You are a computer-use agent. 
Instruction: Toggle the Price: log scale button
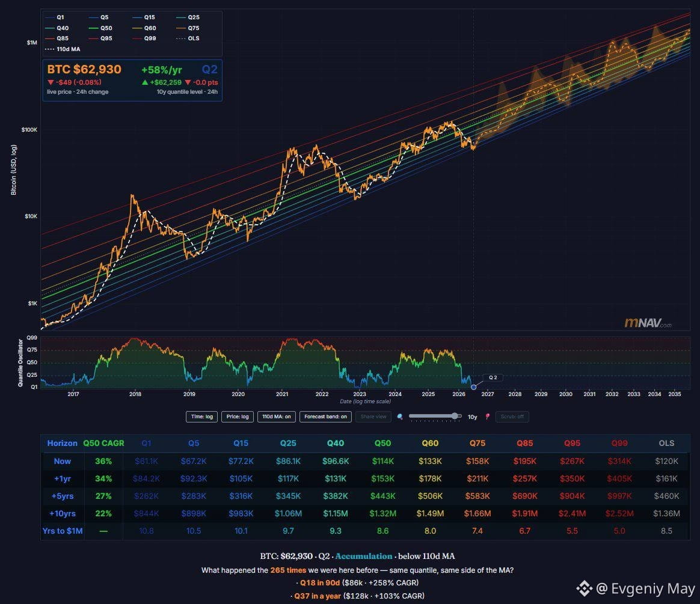tap(238, 416)
